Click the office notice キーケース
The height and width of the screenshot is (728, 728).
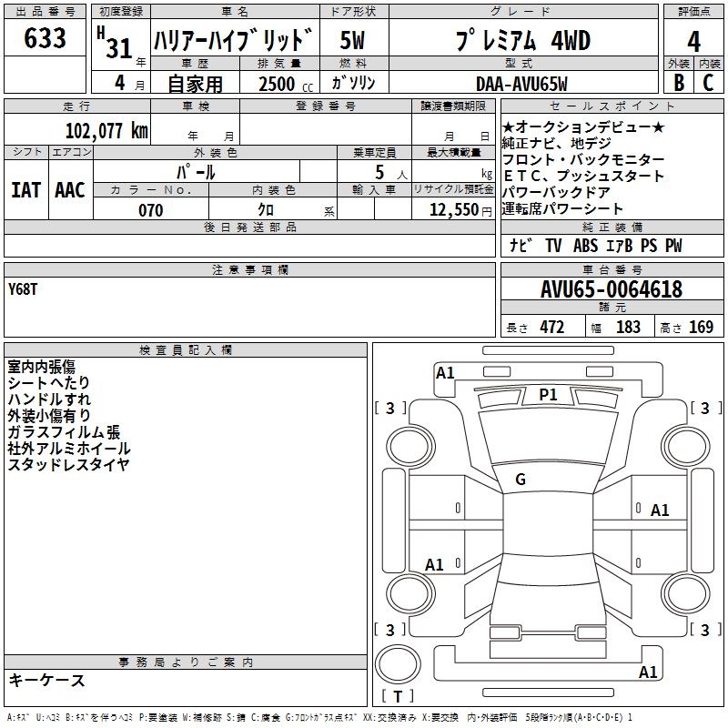[x=46, y=680]
